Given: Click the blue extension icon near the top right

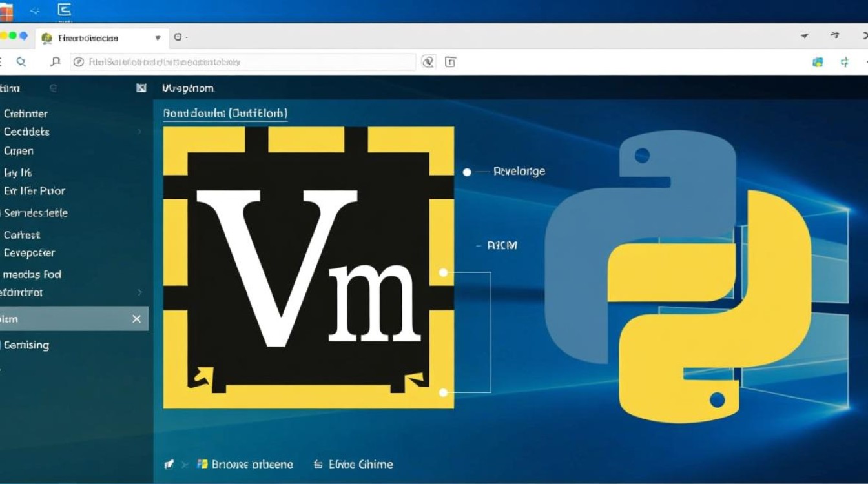Looking at the screenshot, I should tap(818, 62).
